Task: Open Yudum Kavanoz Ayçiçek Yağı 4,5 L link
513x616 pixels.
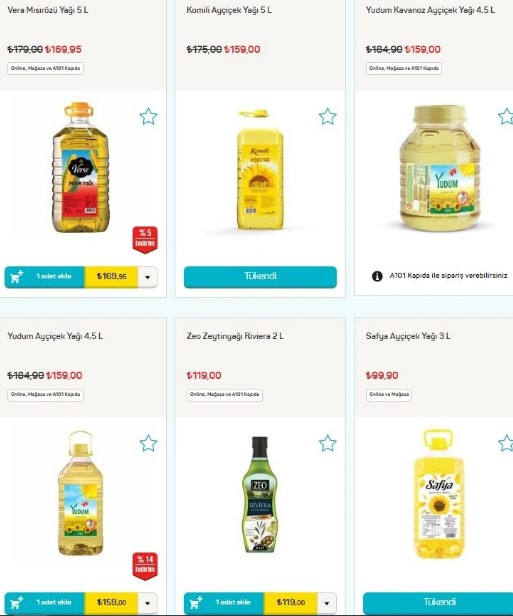Action: pyautogui.click(x=430, y=10)
